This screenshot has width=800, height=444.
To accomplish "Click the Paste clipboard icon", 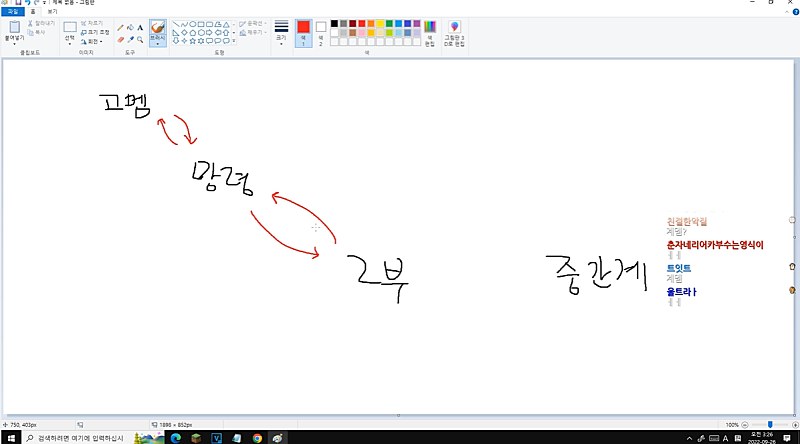I will click(x=14, y=27).
